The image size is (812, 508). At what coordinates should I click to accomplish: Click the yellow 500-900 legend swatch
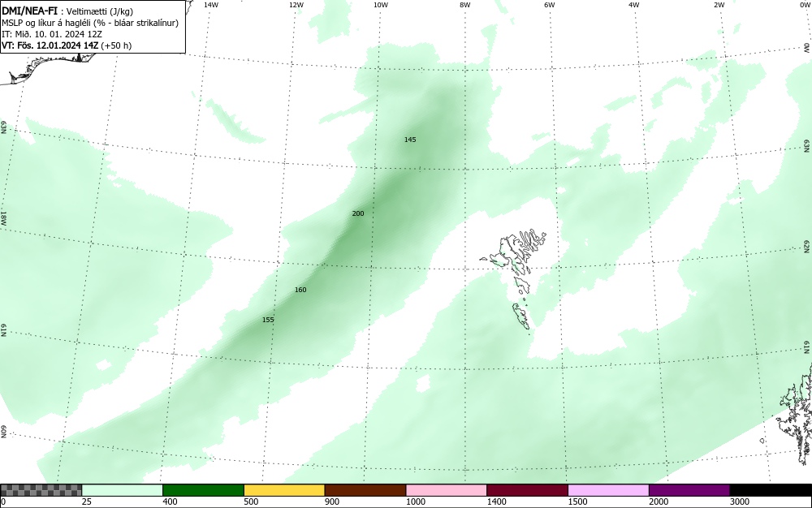284,490
